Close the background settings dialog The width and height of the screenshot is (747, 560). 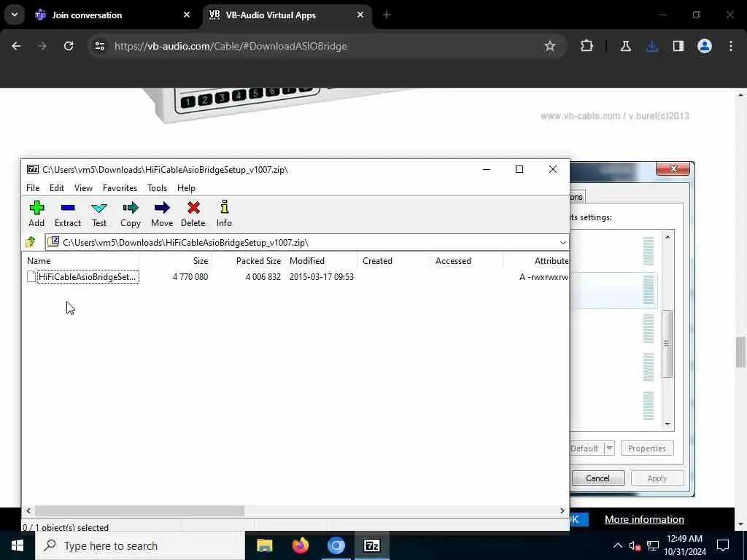point(673,168)
